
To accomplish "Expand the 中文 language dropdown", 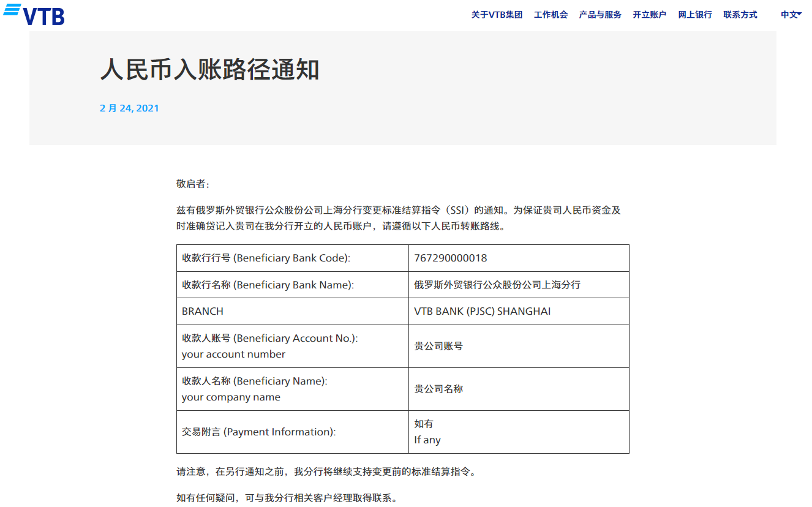I will (x=791, y=15).
